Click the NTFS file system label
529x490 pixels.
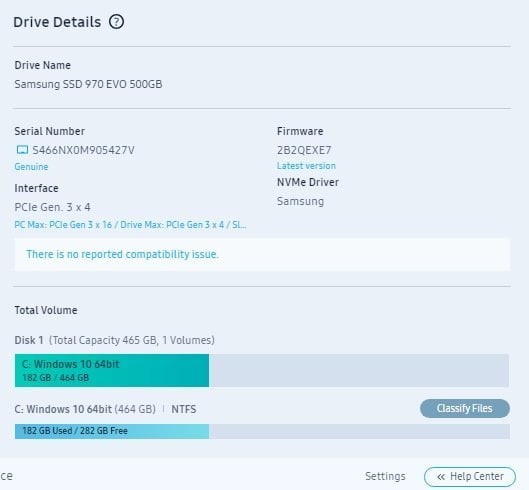click(184, 409)
